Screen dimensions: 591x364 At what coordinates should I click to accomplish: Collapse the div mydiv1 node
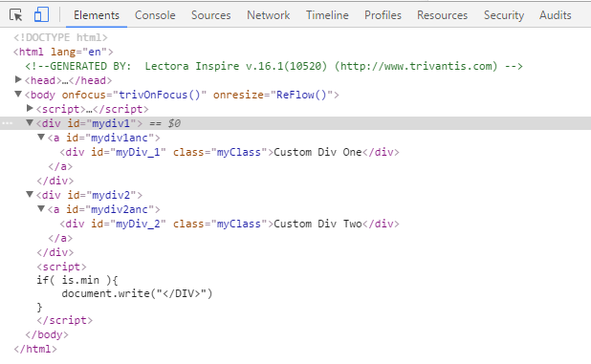pyautogui.click(x=30, y=122)
